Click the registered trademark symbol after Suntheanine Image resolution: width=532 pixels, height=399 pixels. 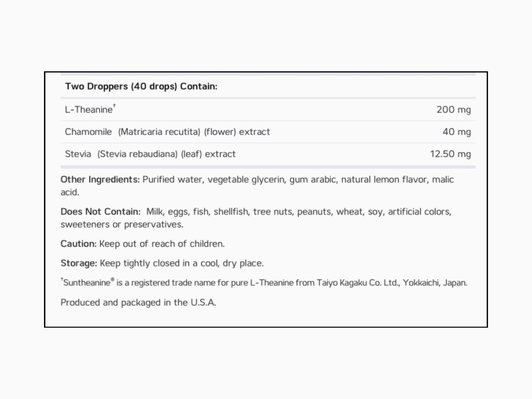click(112, 279)
